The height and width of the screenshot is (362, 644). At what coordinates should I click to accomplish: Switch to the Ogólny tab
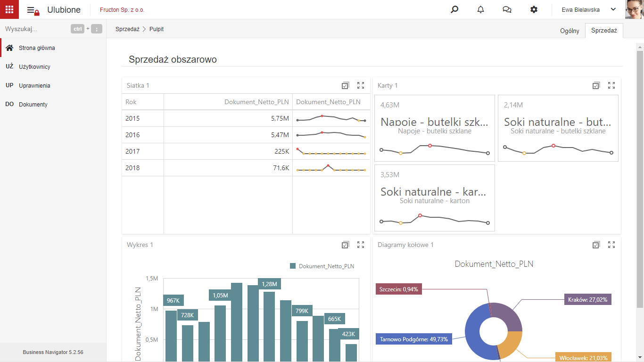pos(570,31)
